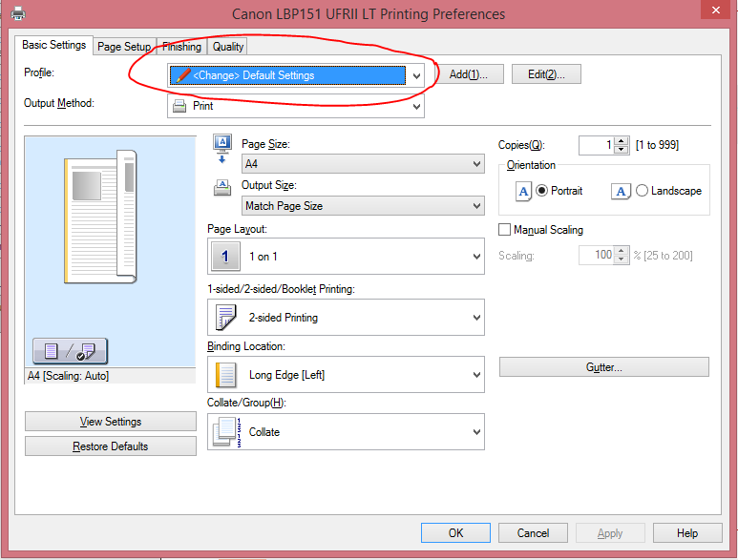Increase Copies with up arrow
The width and height of the screenshot is (738, 560).
tap(622, 141)
